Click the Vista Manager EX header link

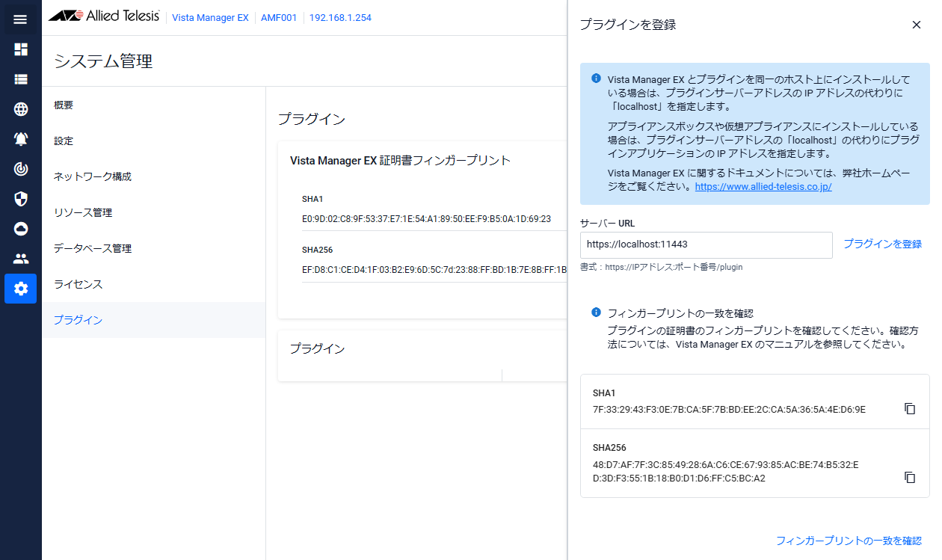tap(210, 17)
